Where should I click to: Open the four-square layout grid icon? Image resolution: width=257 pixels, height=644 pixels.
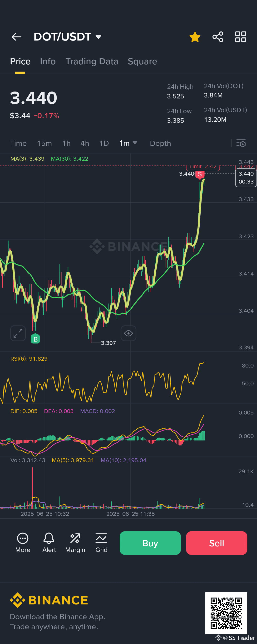pos(241,37)
